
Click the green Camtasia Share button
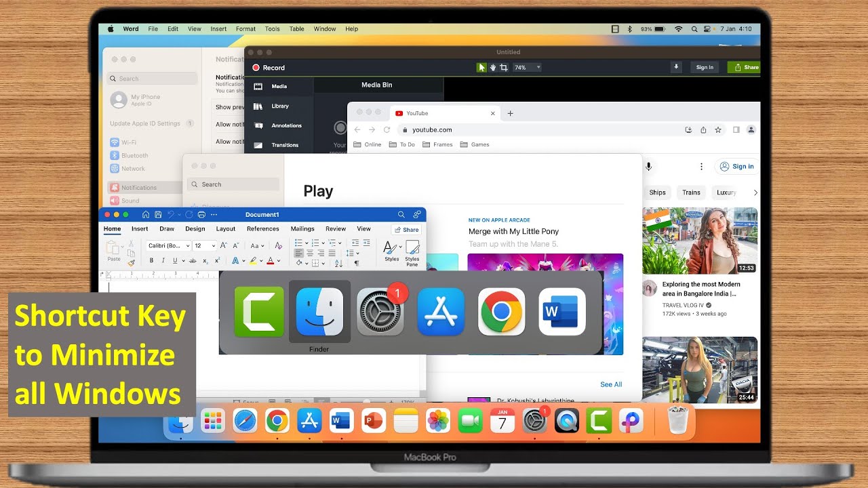745,67
